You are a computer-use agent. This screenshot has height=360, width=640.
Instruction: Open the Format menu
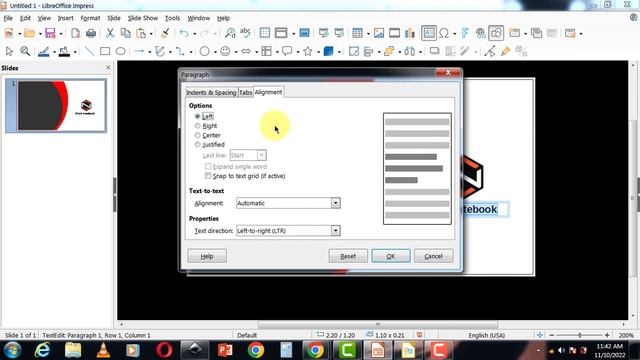tap(90, 18)
